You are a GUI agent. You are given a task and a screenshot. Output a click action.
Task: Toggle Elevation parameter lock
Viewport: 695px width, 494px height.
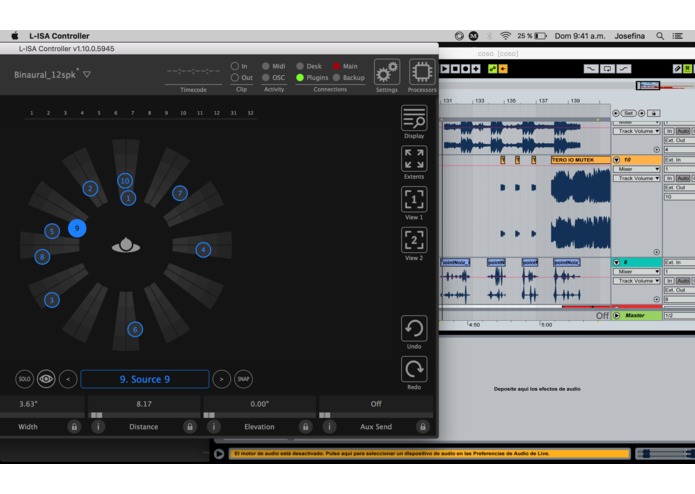(305, 427)
